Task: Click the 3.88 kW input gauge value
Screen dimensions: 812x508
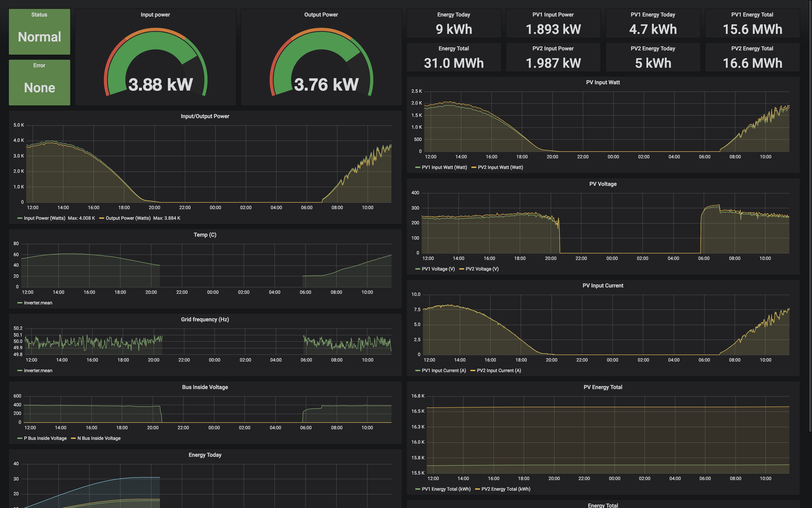Action: [x=160, y=84]
